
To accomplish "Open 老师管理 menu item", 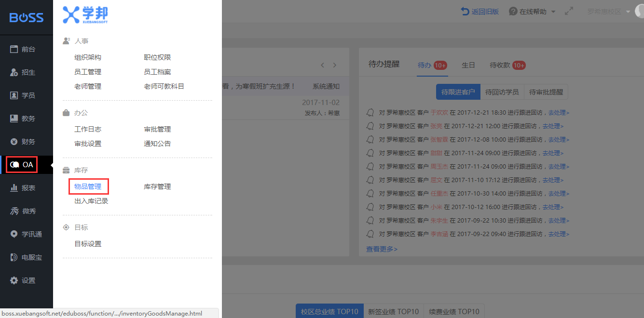I will coord(88,86).
